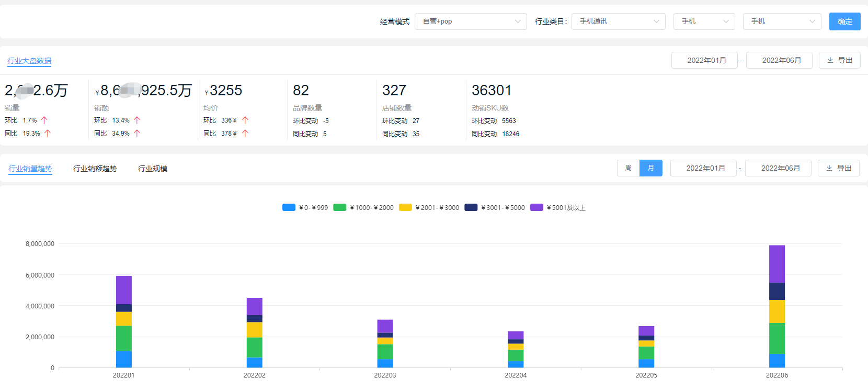Image resolution: width=868 pixels, height=389 pixels.
Task: Click the green segment of the 202205 bar
Action: [646, 353]
